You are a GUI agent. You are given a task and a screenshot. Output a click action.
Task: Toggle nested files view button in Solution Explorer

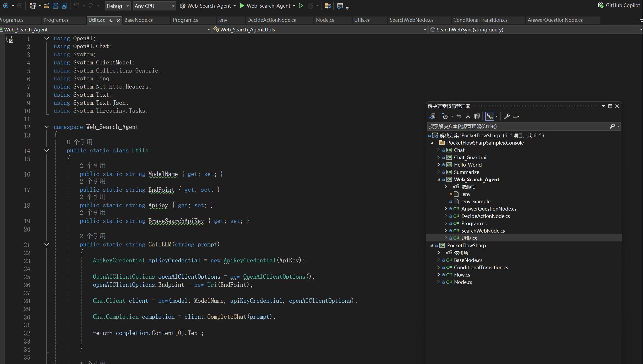[x=489, y=116]
